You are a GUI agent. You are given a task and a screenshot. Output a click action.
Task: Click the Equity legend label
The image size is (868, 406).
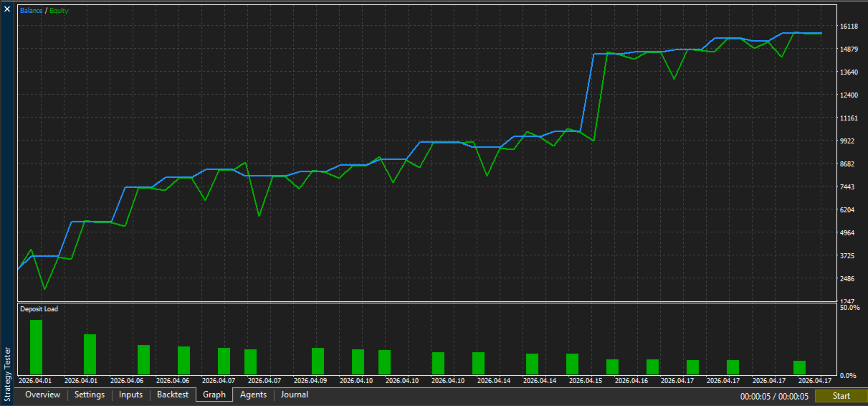pyautogui.click(x=59, y=11)
